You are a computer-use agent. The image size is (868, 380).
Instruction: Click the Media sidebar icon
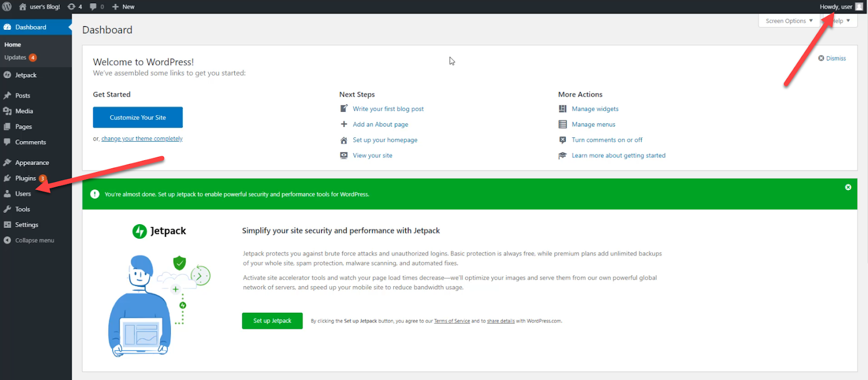coord(7,111)
